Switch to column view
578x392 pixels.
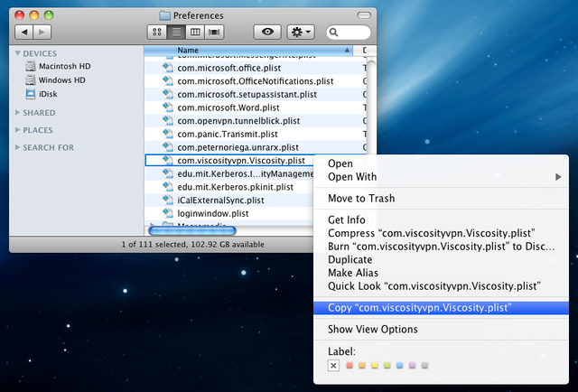click(x=195, y=33)
